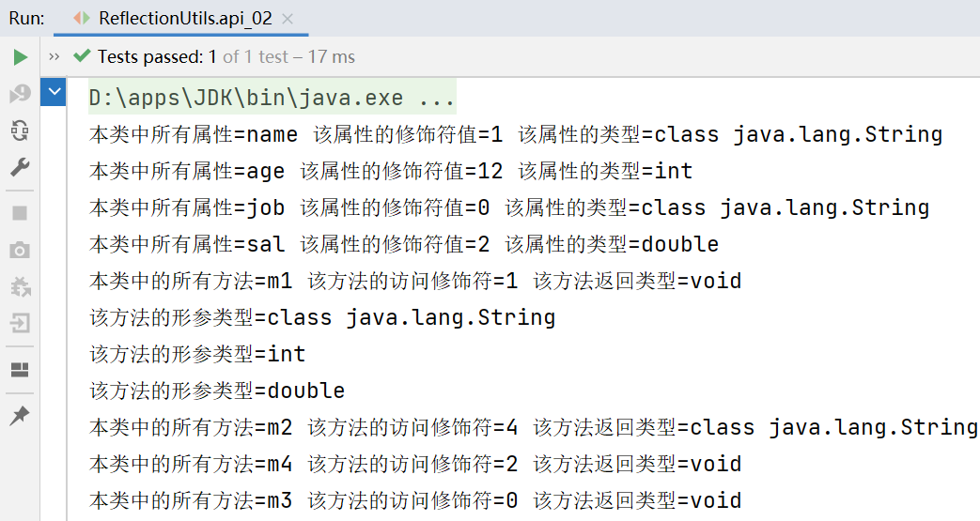Toggle the Pin Tab pushpin
Screen dimensions: 980x521
pos(20,416)
